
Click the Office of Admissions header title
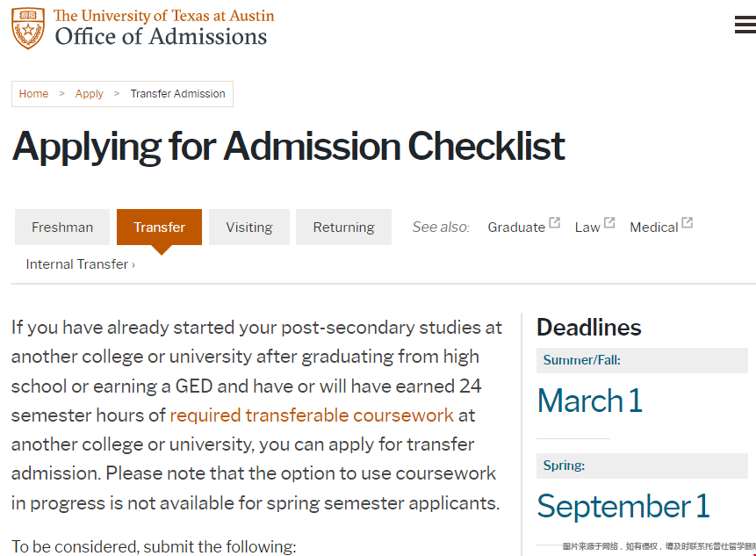161,36
